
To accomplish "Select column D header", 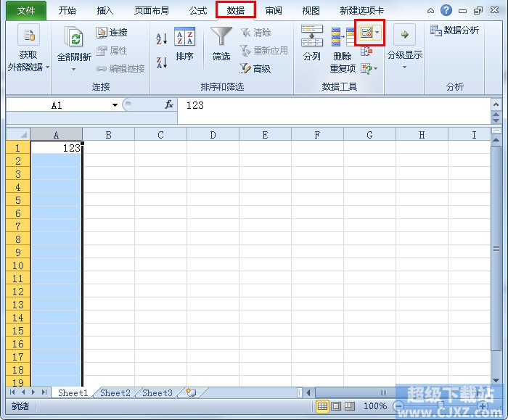I will point(213,135).
